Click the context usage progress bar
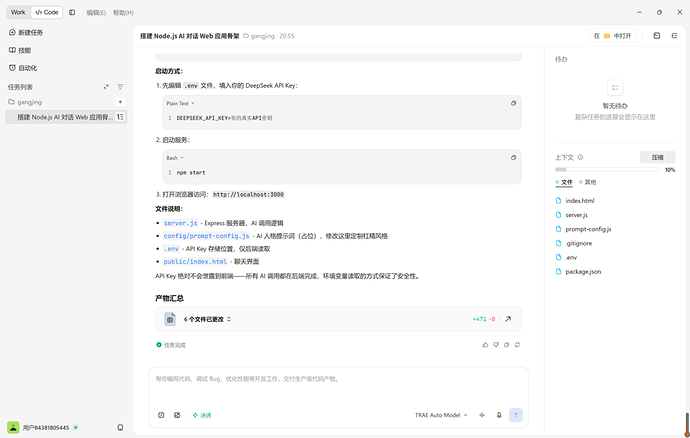Screen dimensions: 690x438 [x=607, y=169]
